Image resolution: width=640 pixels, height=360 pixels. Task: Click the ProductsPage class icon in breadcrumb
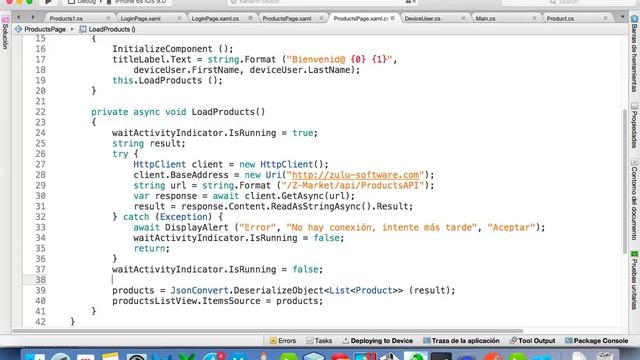pos(18,29)
